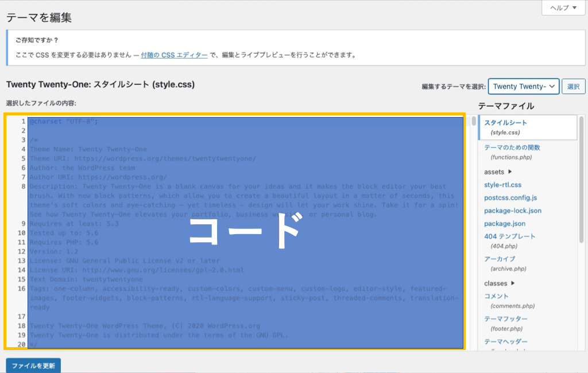This screenshot has width=588, height=373.
Task: Click the 'Theme Name: Twenty Twenty-One' code line
Action: (x=88, y=149)
